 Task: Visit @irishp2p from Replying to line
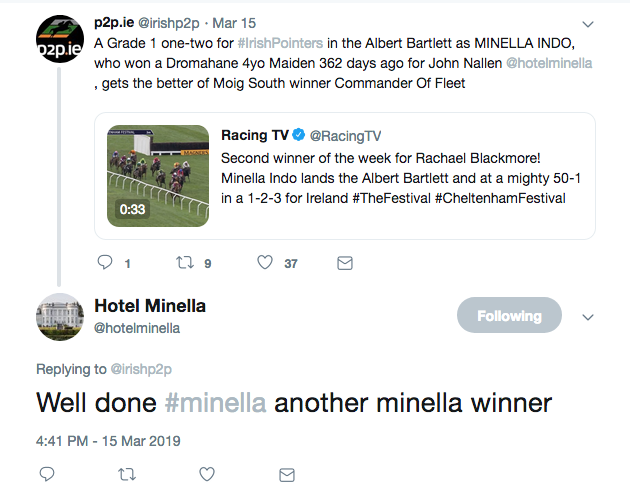point(141,369)
